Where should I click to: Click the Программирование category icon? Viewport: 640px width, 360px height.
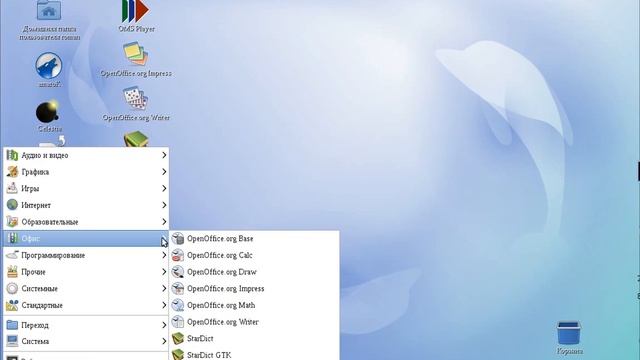12,255
